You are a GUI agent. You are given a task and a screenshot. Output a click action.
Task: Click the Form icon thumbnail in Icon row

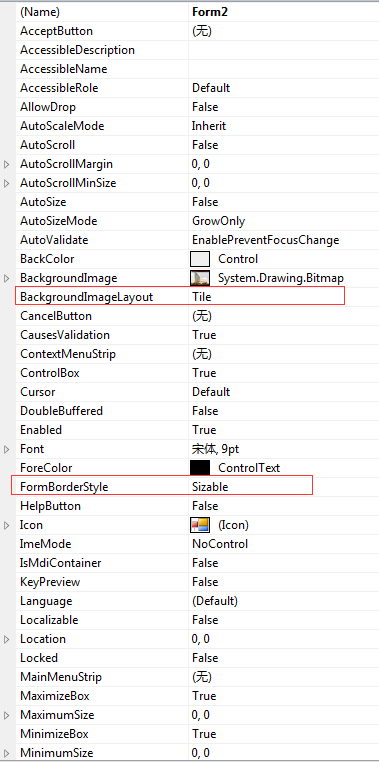(x=200, y=525)
